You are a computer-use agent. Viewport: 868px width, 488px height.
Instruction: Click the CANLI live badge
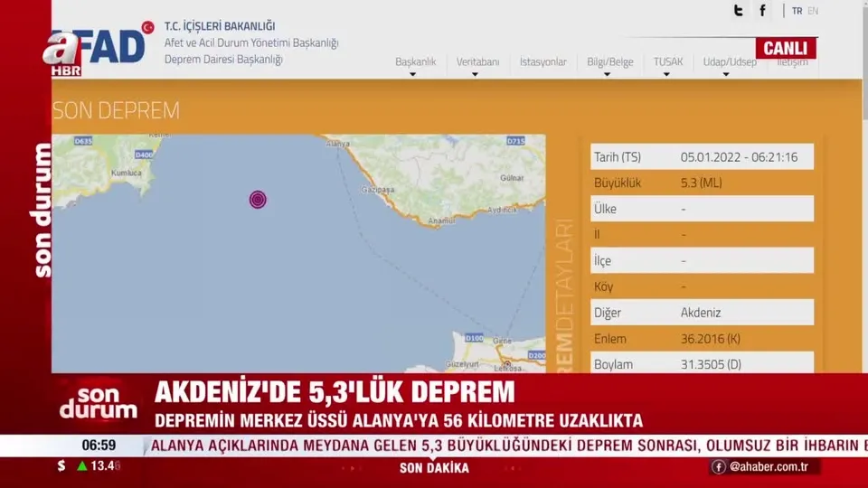786,48
